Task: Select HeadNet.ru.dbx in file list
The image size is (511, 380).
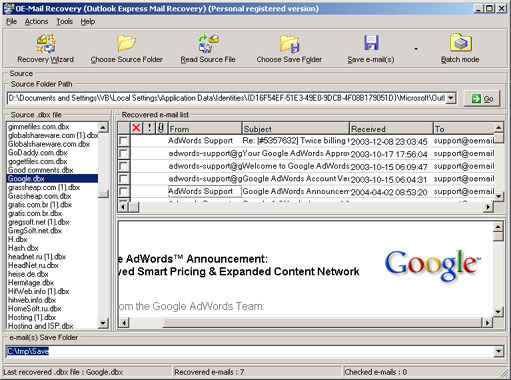Action: [x=33, y=265]
